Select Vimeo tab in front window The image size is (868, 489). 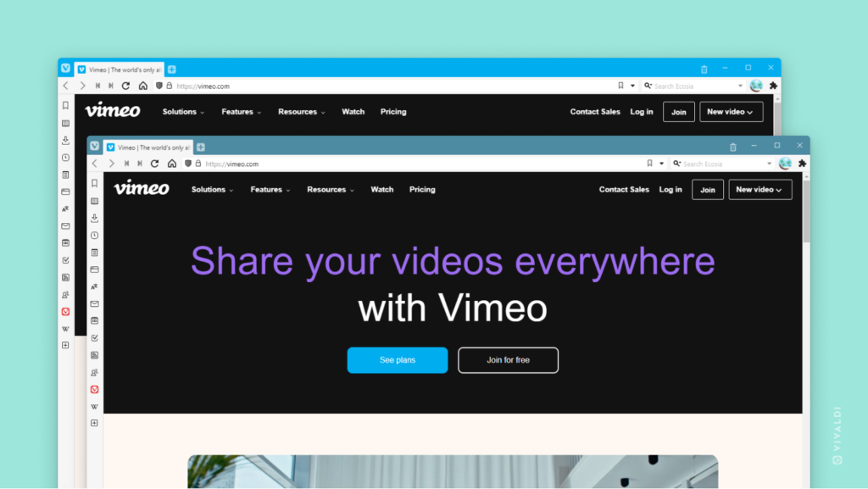click(x=148, y=147)
